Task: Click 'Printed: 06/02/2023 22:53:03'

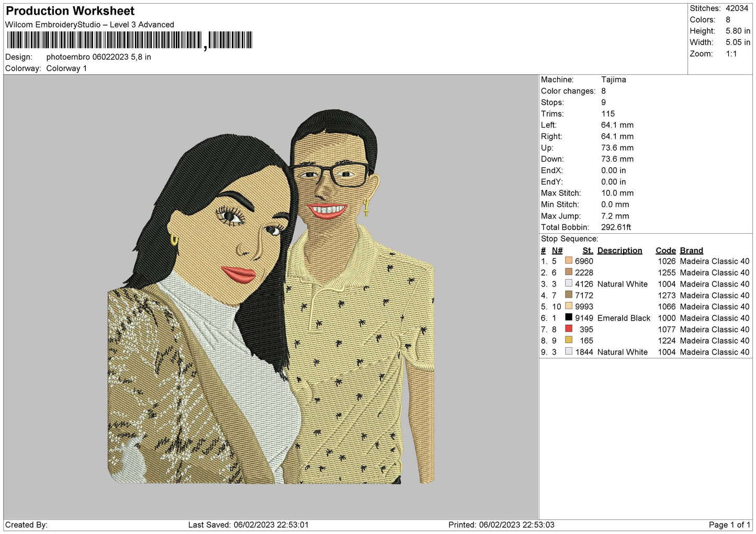Action: 501,525
